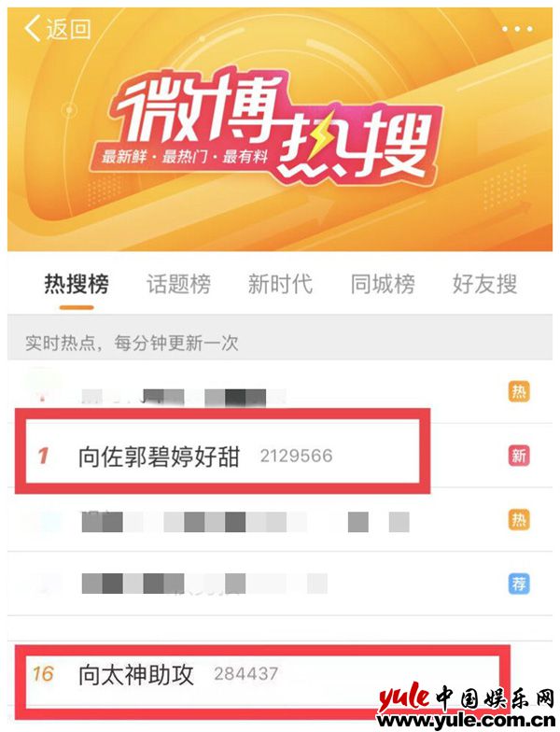Tap the 返回 back text
560x732 pixels.
(x=68, y=29)
